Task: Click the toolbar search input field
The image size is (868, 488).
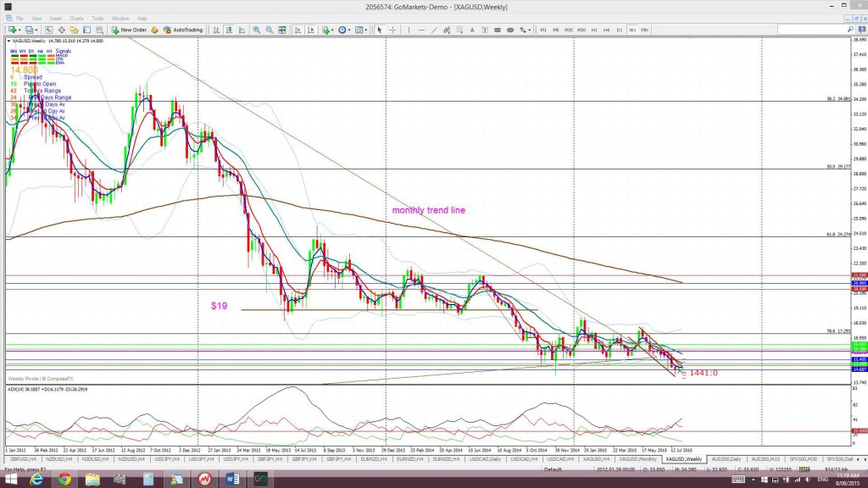Action: [x=811, y=30]
